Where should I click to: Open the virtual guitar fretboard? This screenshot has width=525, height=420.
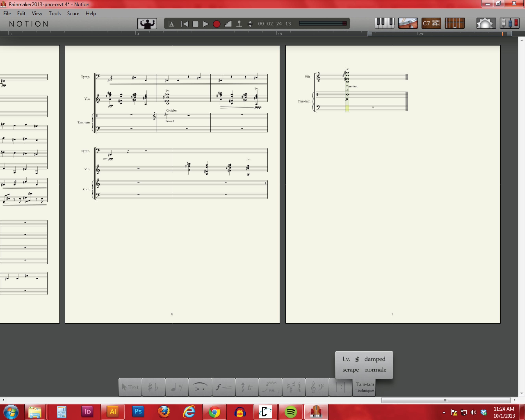pos(455,23)
